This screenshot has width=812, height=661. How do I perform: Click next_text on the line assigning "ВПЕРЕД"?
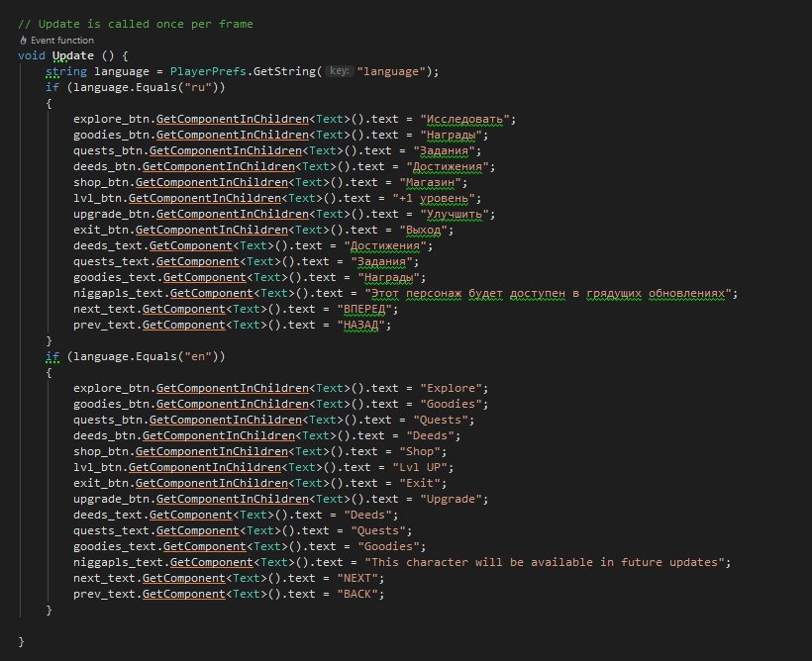coord(105,309)
